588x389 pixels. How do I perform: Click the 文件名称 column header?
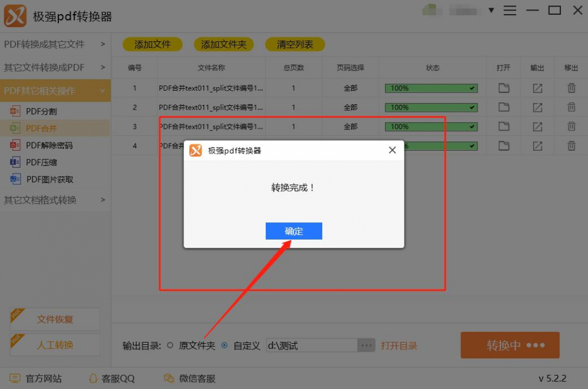click(211, 68)
